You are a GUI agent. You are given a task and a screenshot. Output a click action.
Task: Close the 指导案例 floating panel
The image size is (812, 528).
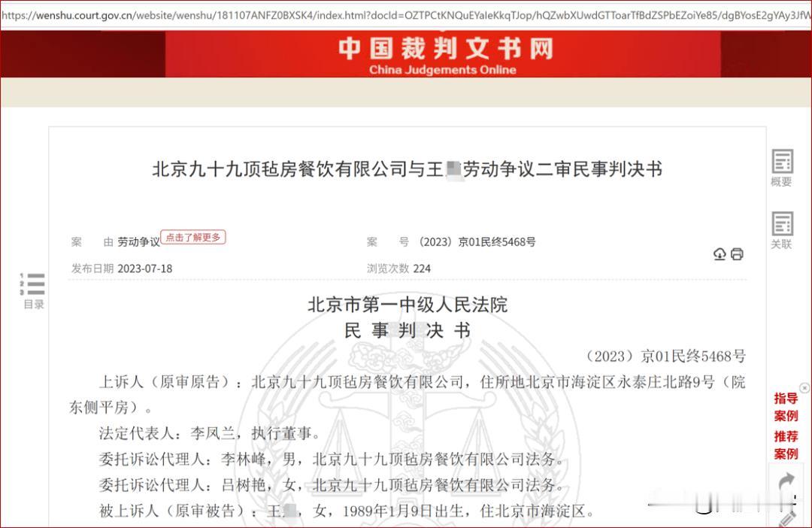(x=804, y=387)
